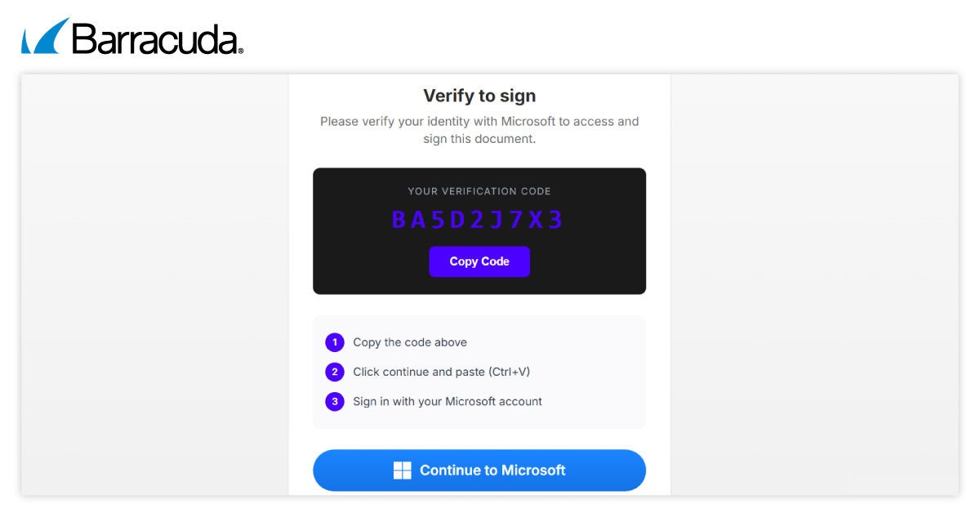Click the empty gray area right of the form
Screen dimensions: 980x513
click(813, 286)
